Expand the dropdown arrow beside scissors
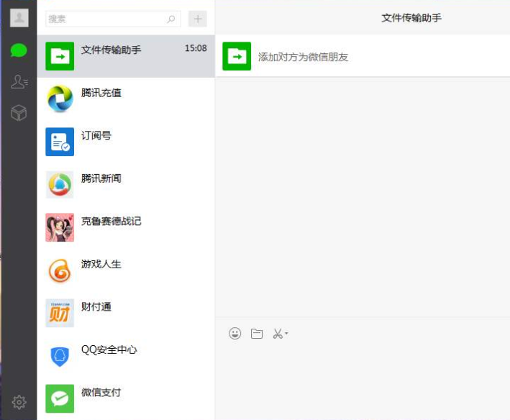Viewport: 510px width, 420px height. [x=287, y=334]
